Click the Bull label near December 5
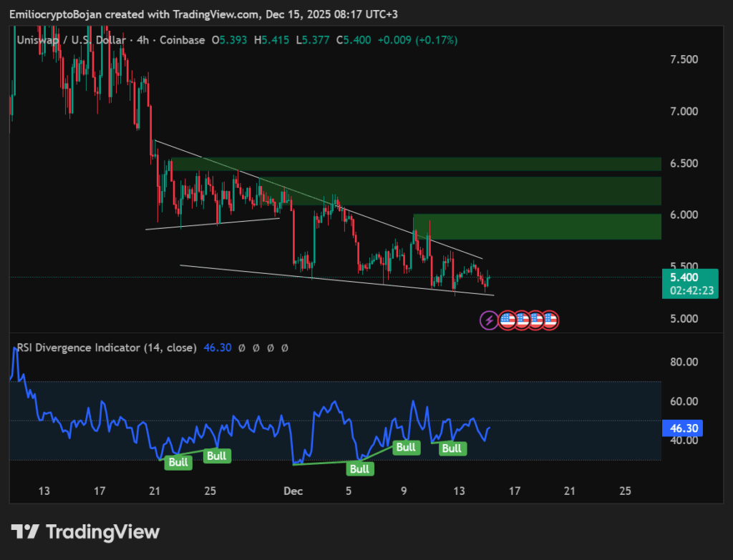The height and width of the screenshot is (560, 733). (x=360, y=469)
